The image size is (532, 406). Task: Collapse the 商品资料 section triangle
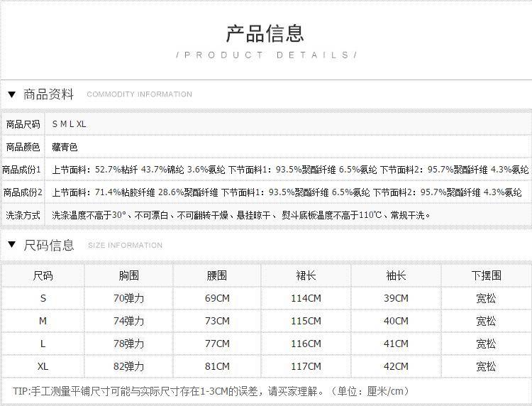11,94
